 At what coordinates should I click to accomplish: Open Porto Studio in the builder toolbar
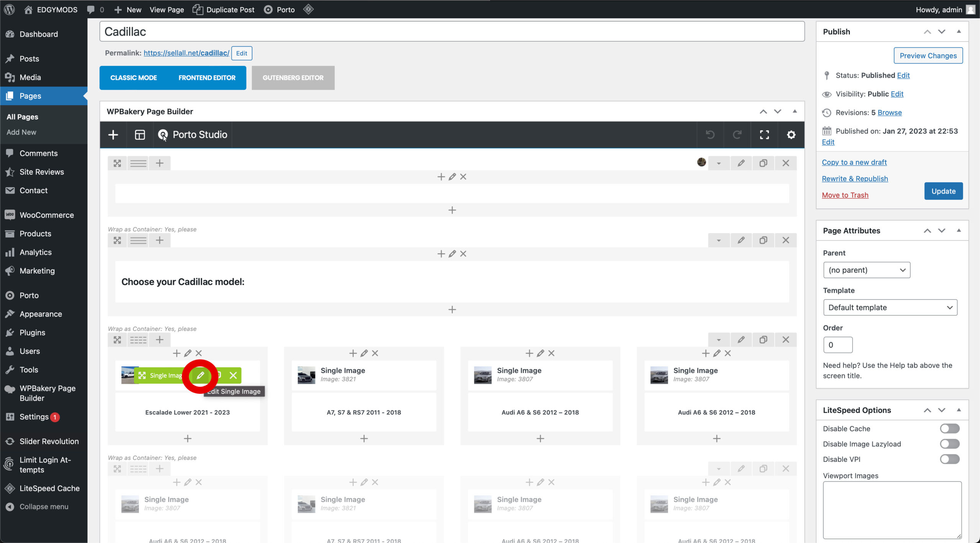(193, 135)
